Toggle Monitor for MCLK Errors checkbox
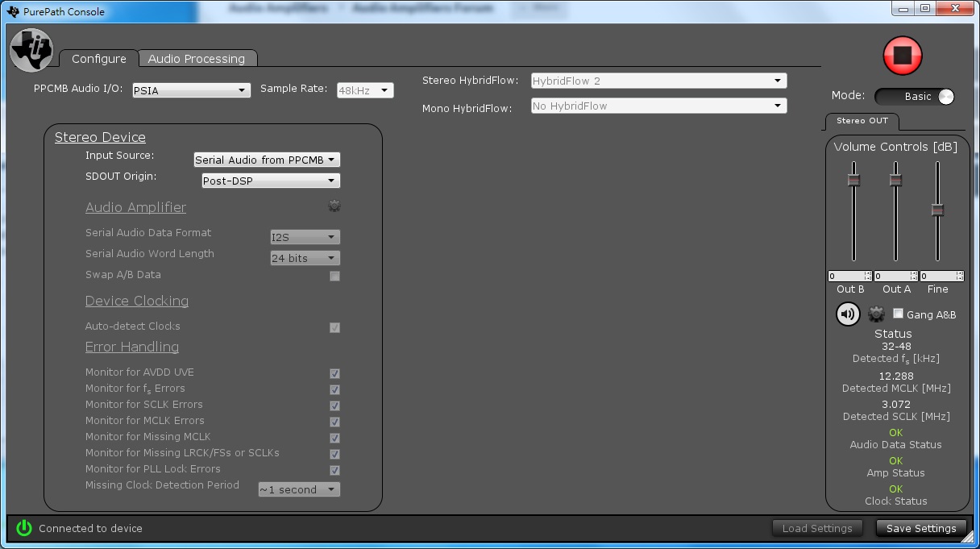The image size is (980, 549). pos(334,422)
